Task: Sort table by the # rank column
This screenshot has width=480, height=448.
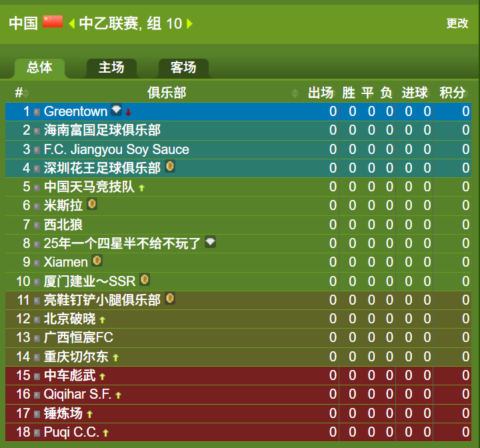Action: (22, 93)
